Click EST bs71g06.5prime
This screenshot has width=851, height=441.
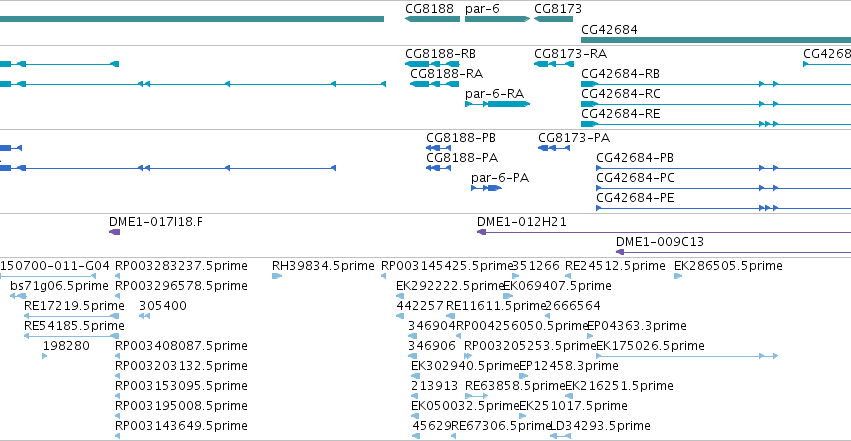[18, 296]
